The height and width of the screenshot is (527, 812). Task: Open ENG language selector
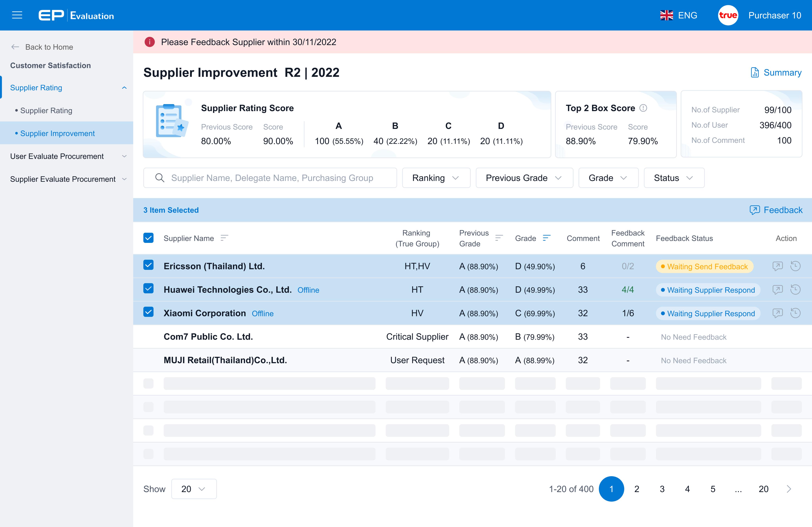tap(679, 15)
